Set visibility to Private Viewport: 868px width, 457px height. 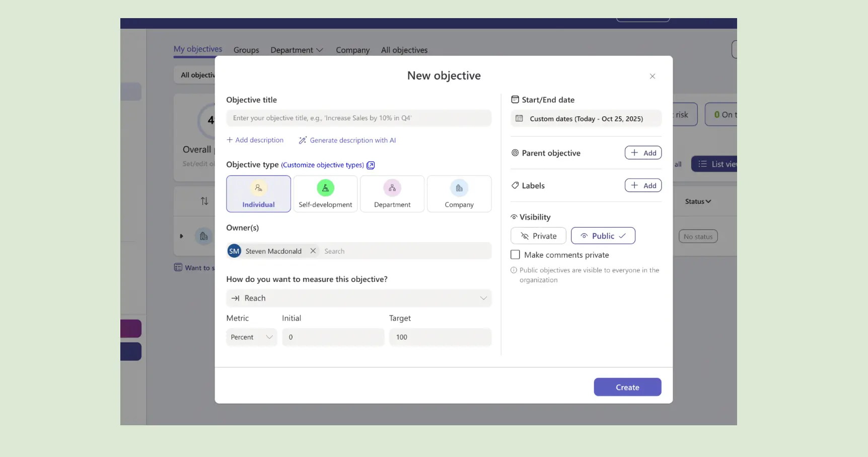538,236
